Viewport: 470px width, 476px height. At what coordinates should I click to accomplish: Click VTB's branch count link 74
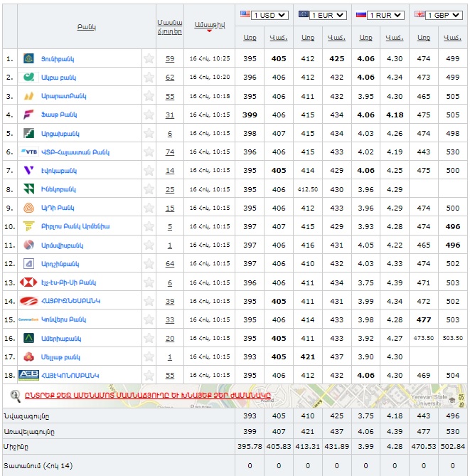pos(170,152)
